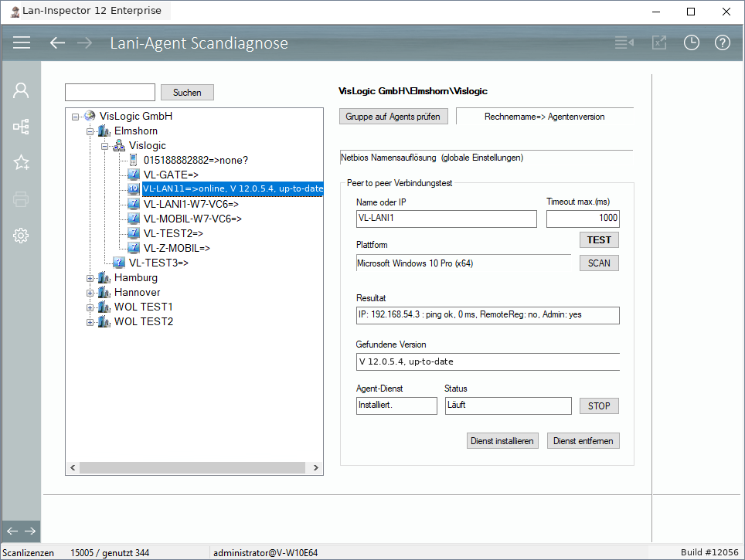Screen dimensions: 745x560
Task: Click the building icon beside WOL TEST2
Action: tap(104, 321)
